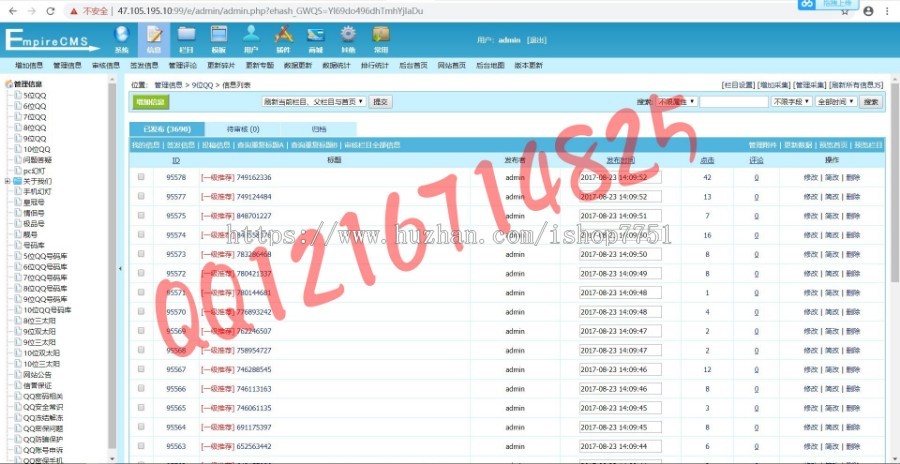
Task: Open the browser profile avatar icon
Action: (x=868, y=11)
